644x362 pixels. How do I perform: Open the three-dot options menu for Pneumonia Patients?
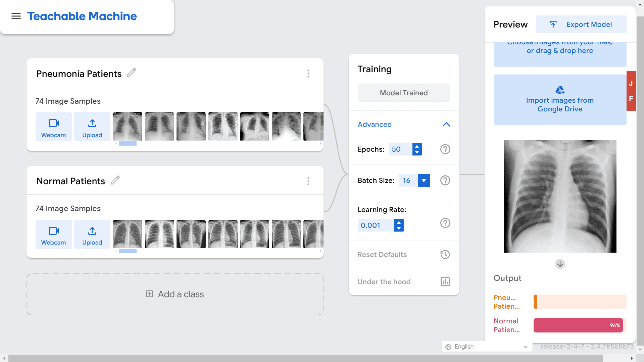[x=308, y=73]
